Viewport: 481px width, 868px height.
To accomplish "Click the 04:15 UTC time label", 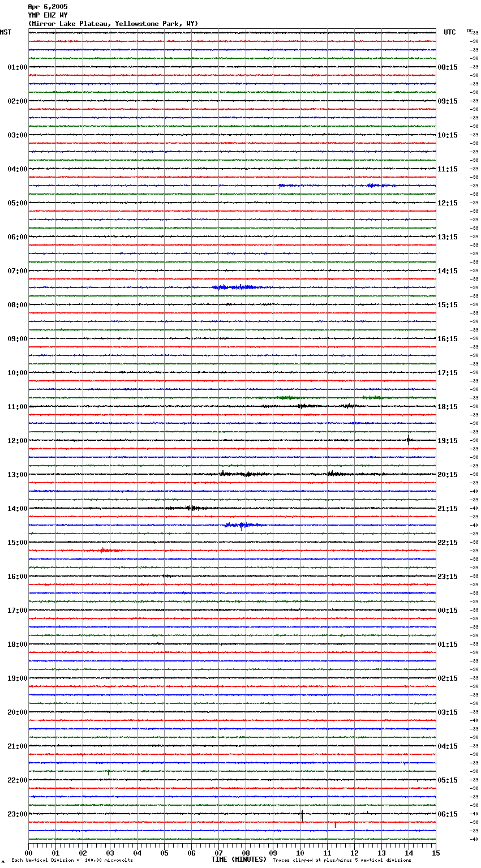I will (x=448, y=746).
